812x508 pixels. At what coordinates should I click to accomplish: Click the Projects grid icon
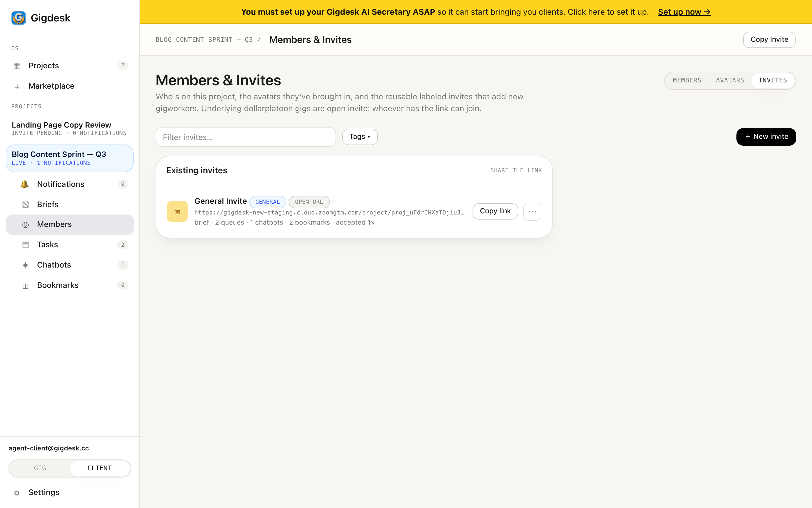[17, 65]
